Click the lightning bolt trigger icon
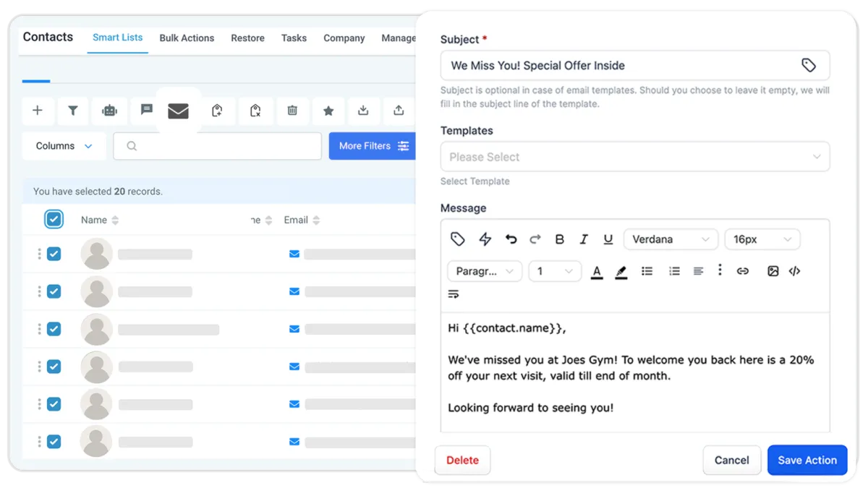 (485, 239)
